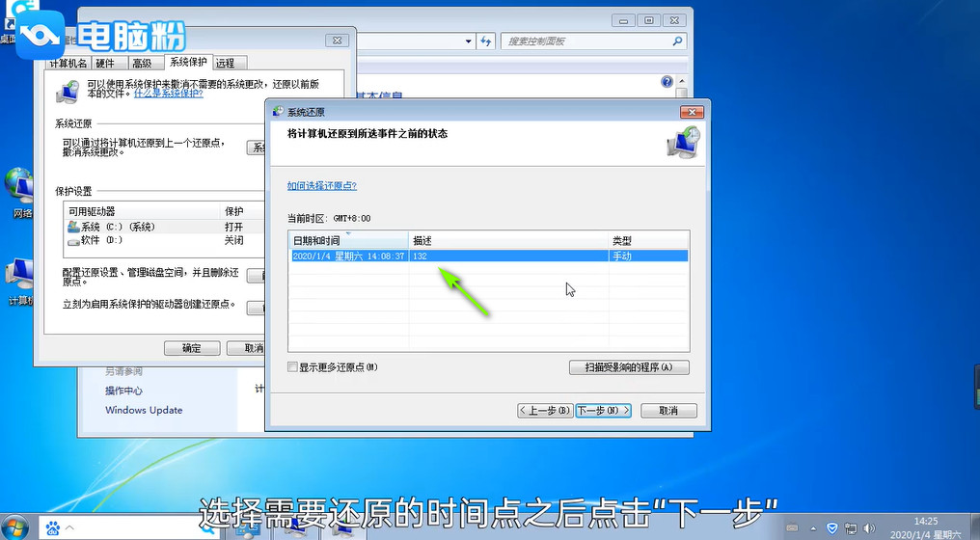Click the System Restore title bar icon
Viewport: 980px width, 540px height.
coord(278,112)
